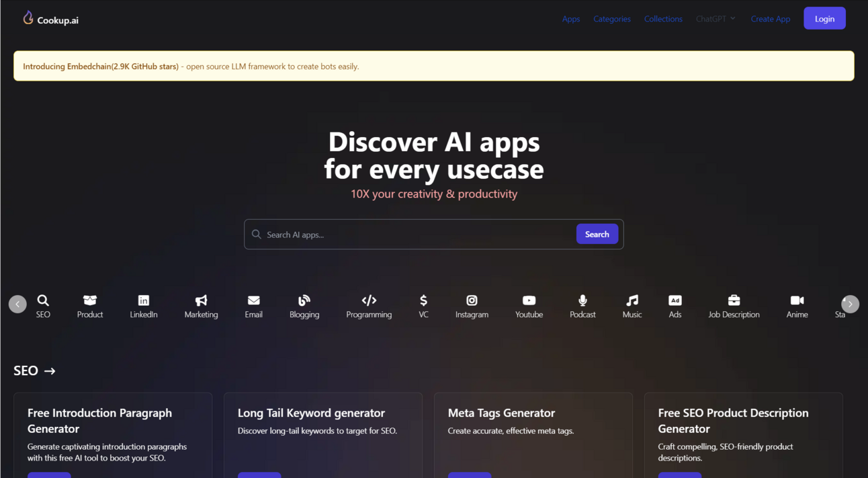Open the Youtube category icon
This screenshot has height=478, width=868.
tap(529, 301)
